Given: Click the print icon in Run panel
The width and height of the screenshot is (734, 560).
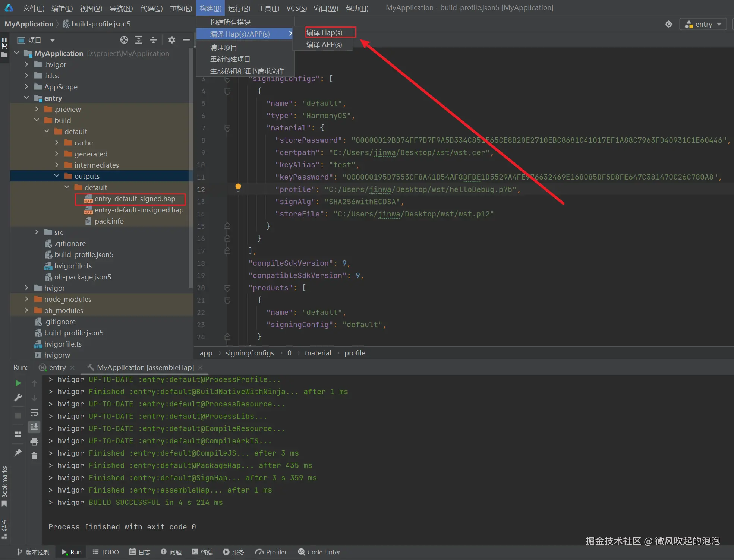Looking at the screenshot, I should coord(34,442).
